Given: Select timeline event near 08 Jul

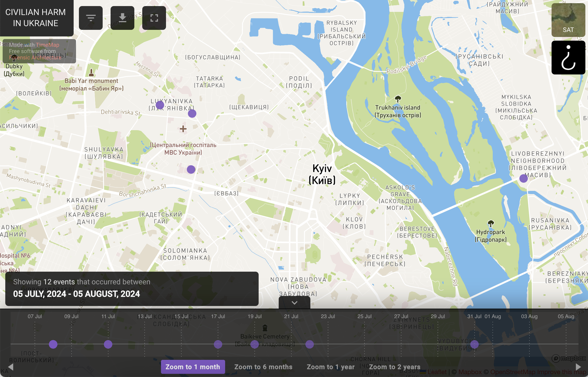Looking at the screenshot, I should tap(53, 344).
